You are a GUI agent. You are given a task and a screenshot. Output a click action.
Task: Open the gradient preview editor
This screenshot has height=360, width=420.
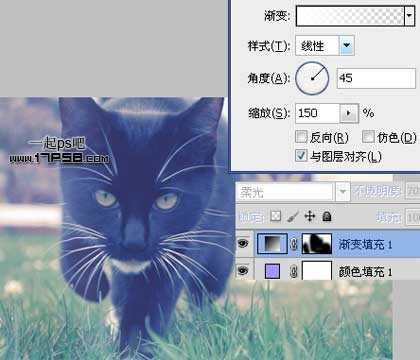coord(350,15)
